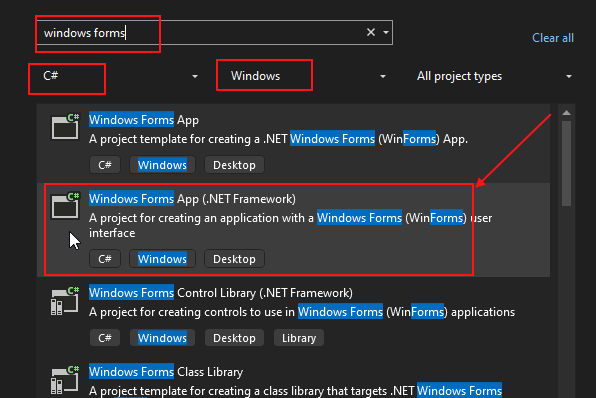
Task: Click Windows tag under Windows Forms App (.NET Framework)
Action: pos(162,259)
